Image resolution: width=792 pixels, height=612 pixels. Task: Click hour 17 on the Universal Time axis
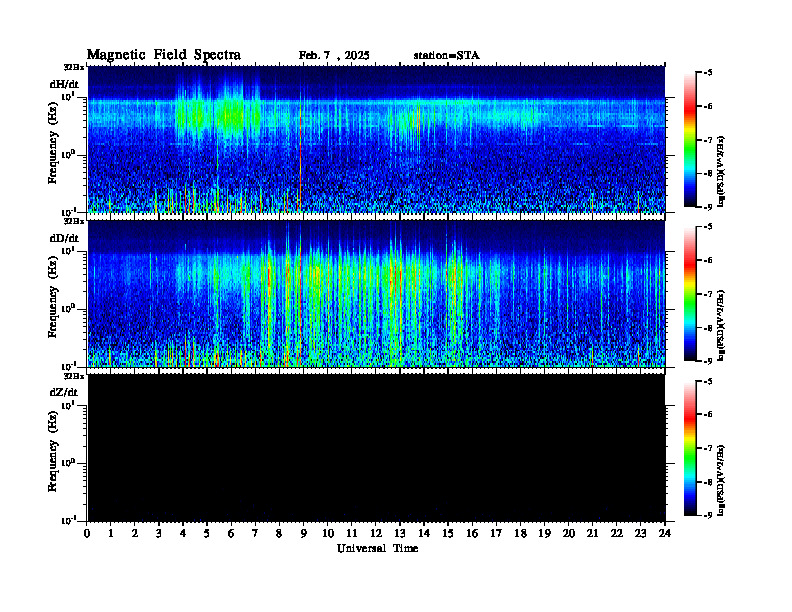pos(496,534)
